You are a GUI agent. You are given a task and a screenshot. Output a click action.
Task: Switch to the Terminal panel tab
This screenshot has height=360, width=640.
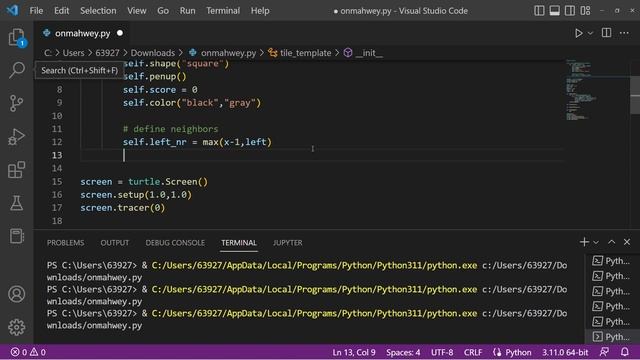tap(239, 243)
